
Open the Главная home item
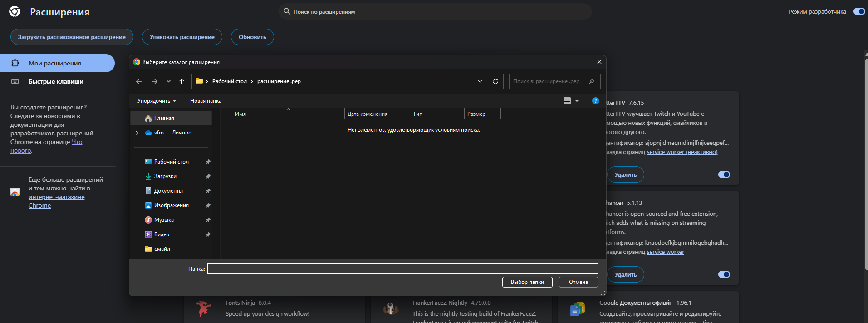[171, 118]
